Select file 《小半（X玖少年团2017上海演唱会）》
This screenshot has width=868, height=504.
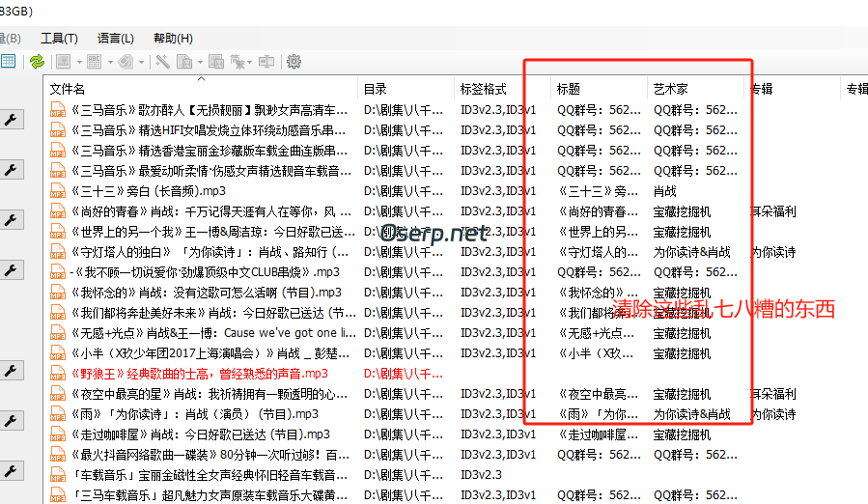(x=210, y=353)
